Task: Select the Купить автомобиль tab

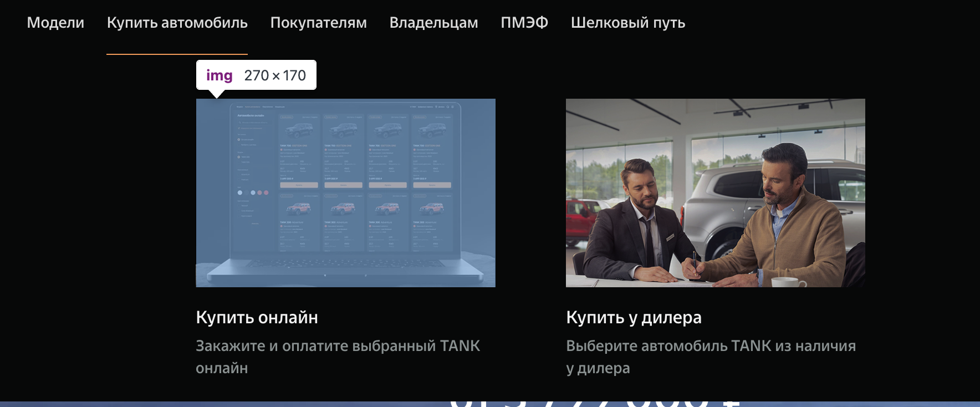Action: click(177, 23)
